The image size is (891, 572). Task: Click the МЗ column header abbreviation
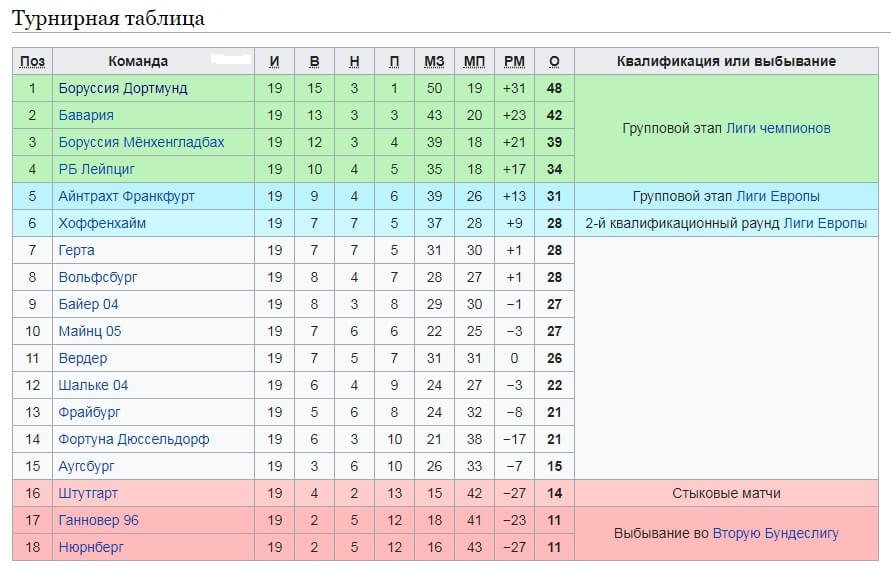(x=434, y=61)
